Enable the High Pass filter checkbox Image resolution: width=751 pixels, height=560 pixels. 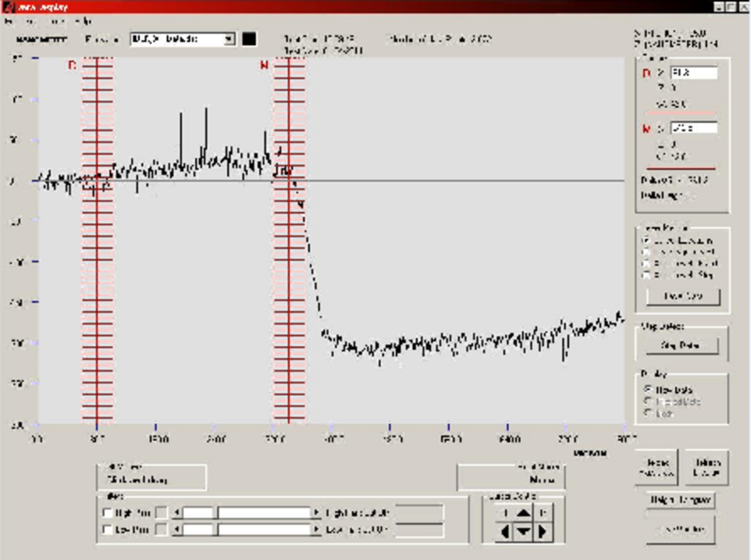point(106,512)
